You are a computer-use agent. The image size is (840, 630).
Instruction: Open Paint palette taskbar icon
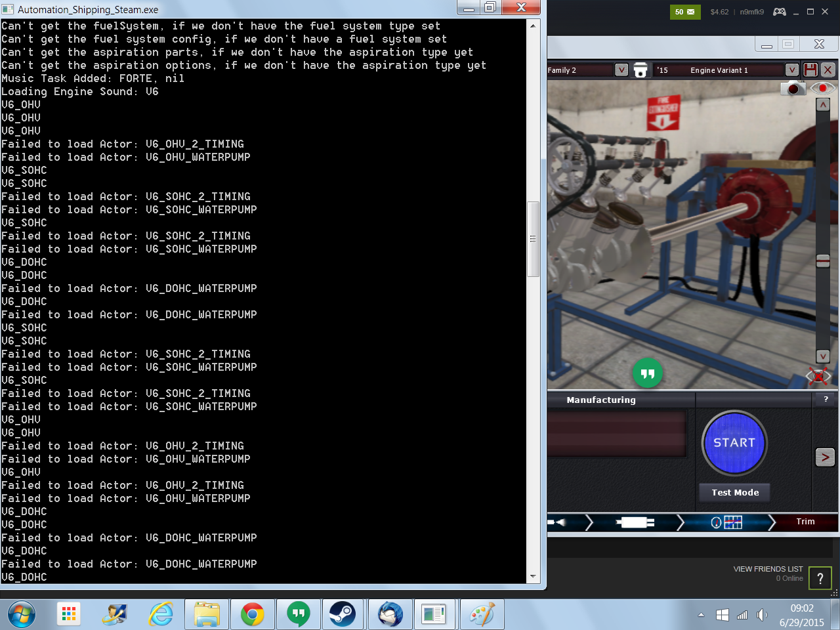(x=482, y=615)
